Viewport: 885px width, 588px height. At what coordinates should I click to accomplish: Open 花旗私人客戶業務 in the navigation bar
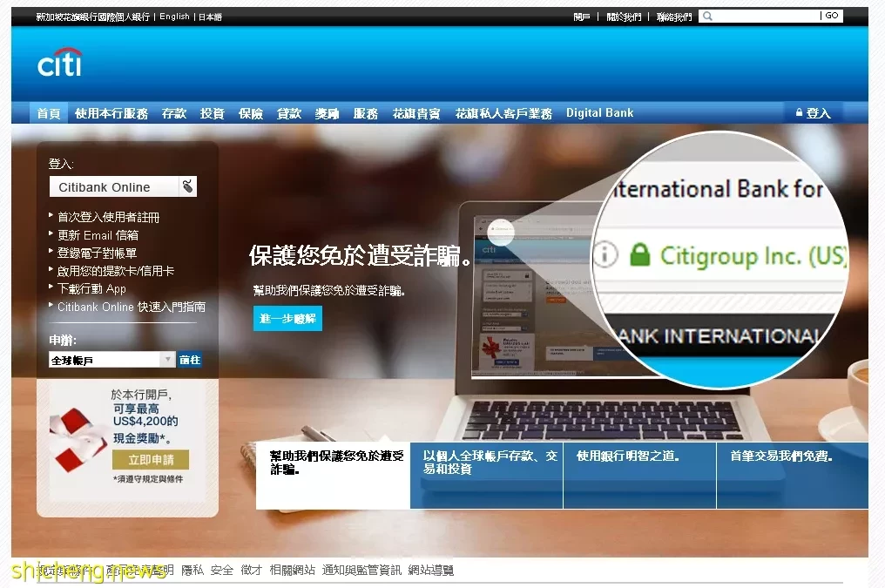(503, 113)
